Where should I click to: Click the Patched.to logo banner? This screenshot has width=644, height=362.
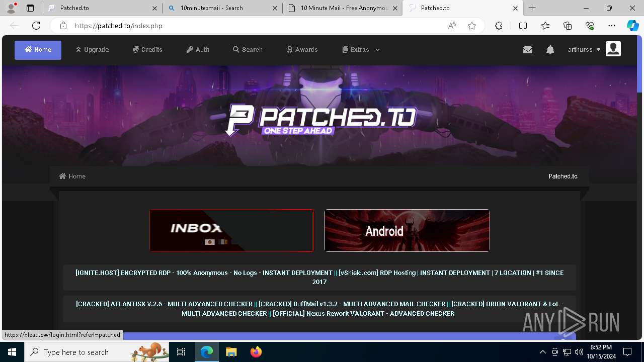click(x=320, y=120)
